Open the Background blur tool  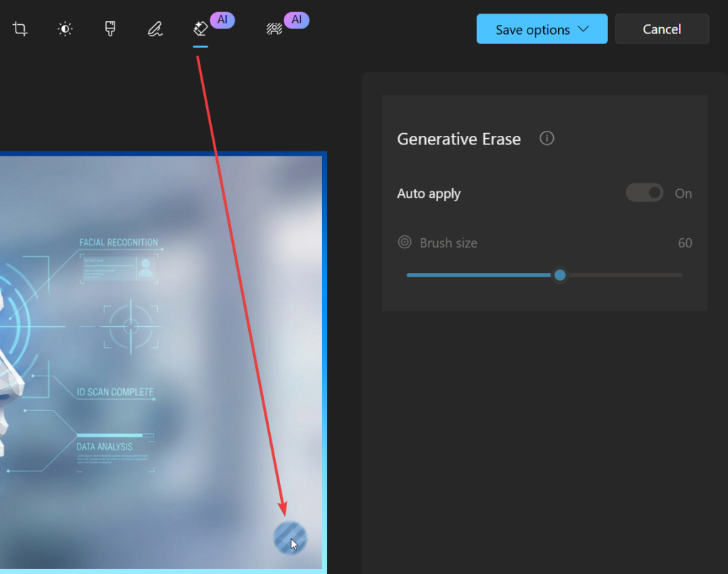click(274, 29)
